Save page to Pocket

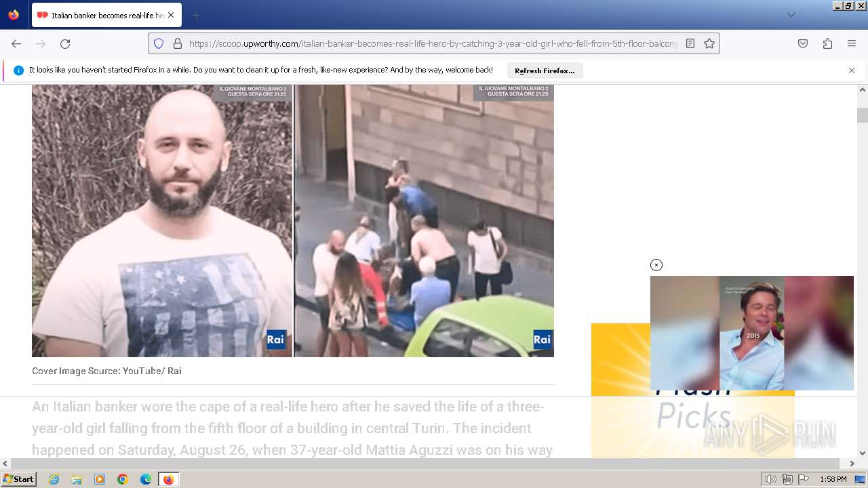pyautogui.click(x=803, y=43)
